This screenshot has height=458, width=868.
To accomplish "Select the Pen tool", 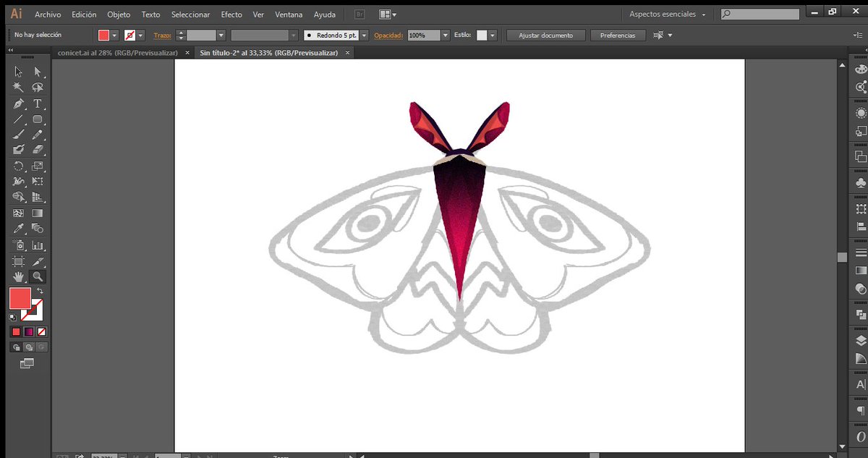I will pos(19,103).
